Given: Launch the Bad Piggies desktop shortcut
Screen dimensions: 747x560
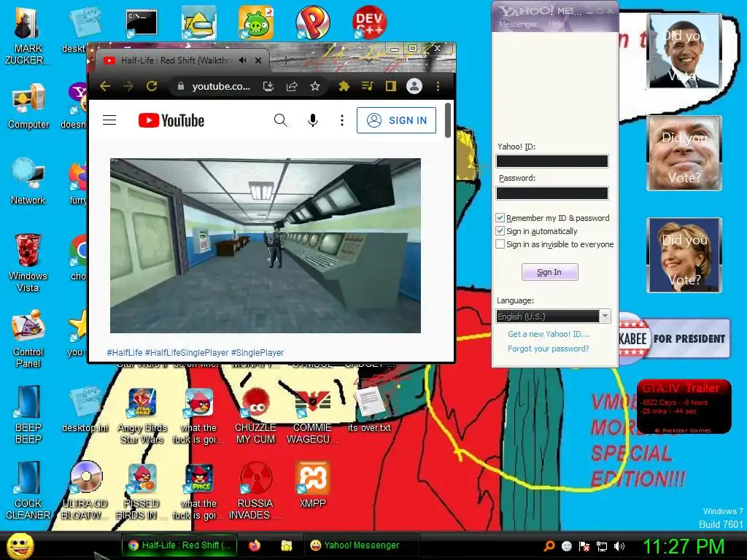Looking at the screenshot, I should pyautogui.click(x=256, y=23).
